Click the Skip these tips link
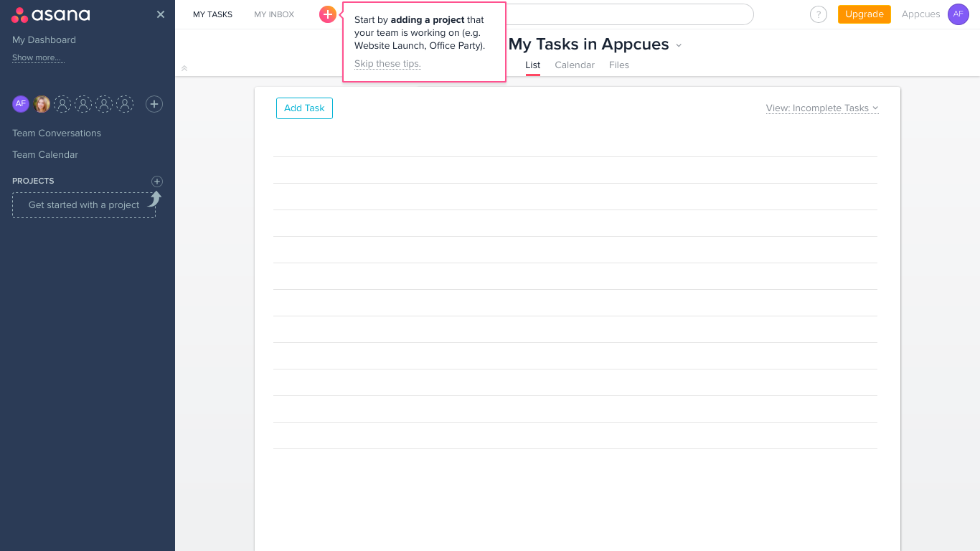The height and width of the screenshot is (551, 980). point(387,63)
